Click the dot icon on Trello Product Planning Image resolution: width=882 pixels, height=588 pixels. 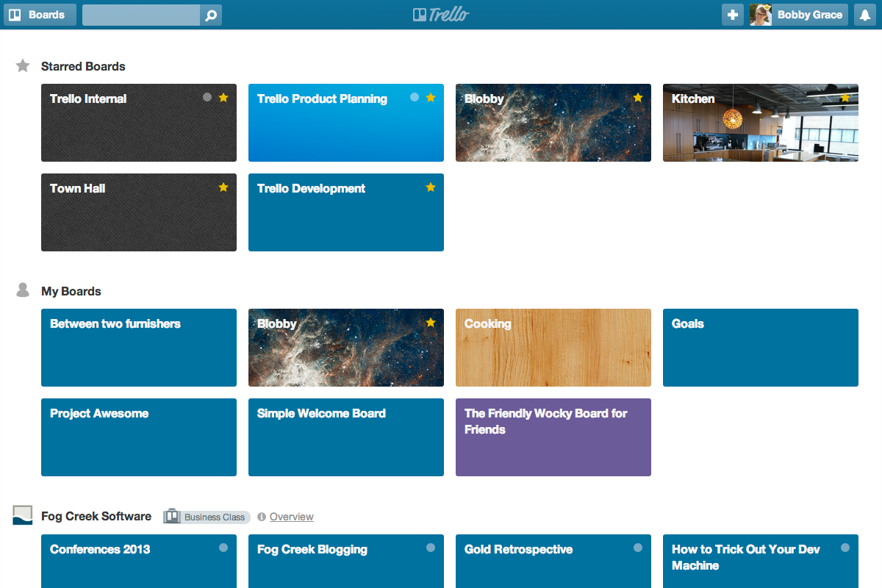click(x=415, y=97)
